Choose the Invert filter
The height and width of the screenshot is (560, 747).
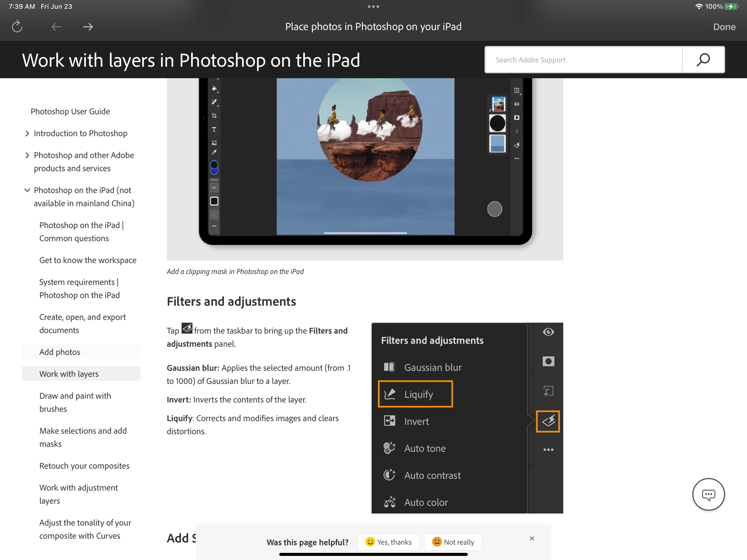(x=416, y=421)
